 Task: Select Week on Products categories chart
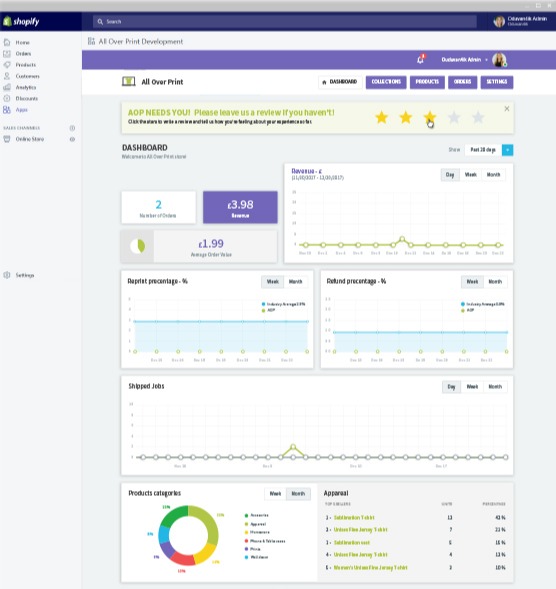pyautogui.click(x=275, y=494)
